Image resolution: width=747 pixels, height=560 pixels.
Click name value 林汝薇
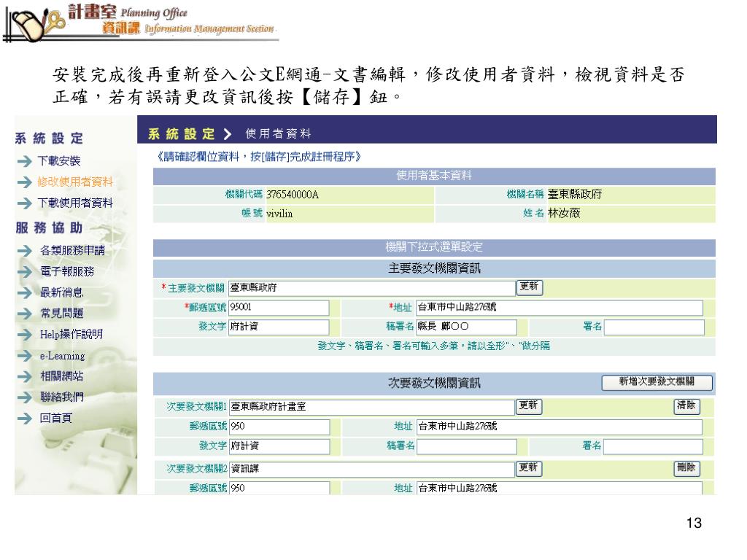(564, 214)
